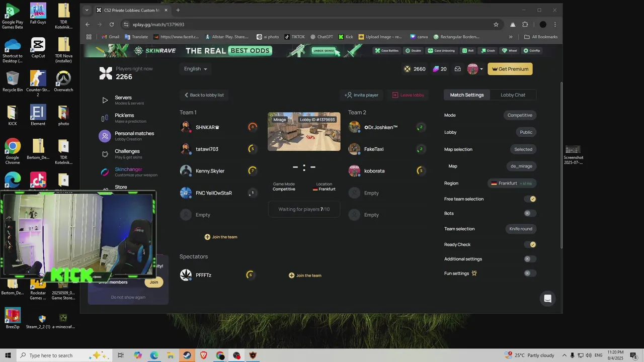Click the Windows Start button
Screen dimensions: 644x362
pos(8,355)
